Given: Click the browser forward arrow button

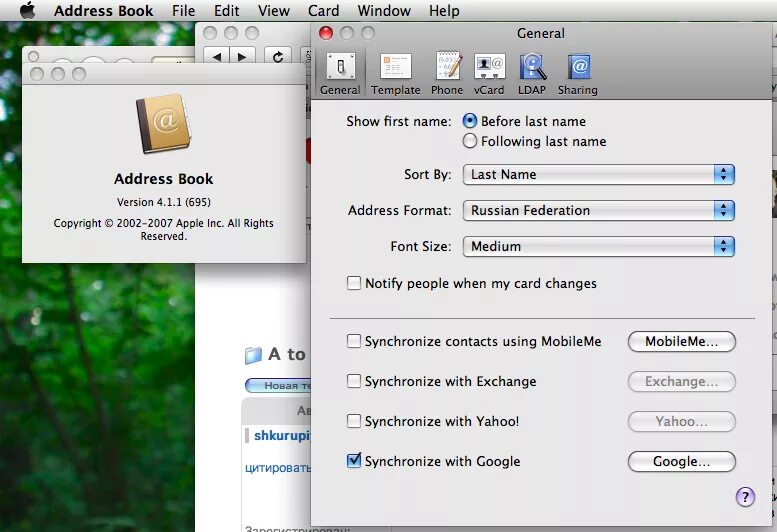Looking at the screenshot, I should [x=242, y=57].
